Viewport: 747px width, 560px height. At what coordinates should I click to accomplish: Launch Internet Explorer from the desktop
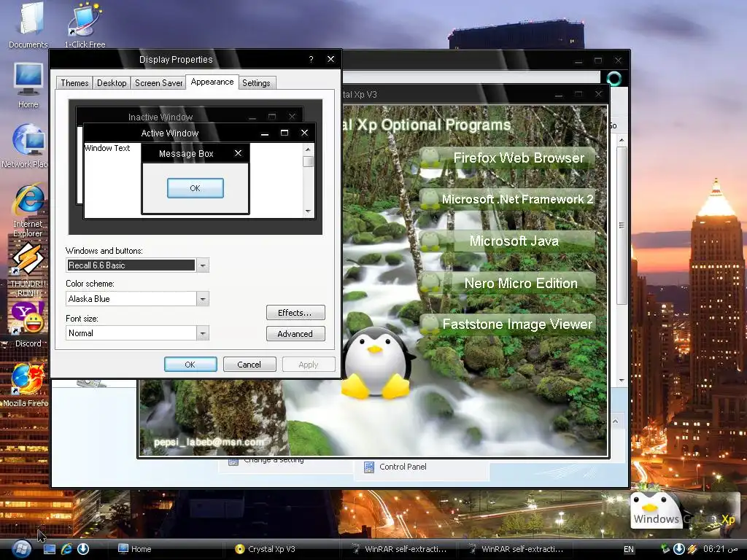pyautogui.click(x=28, y=211)
